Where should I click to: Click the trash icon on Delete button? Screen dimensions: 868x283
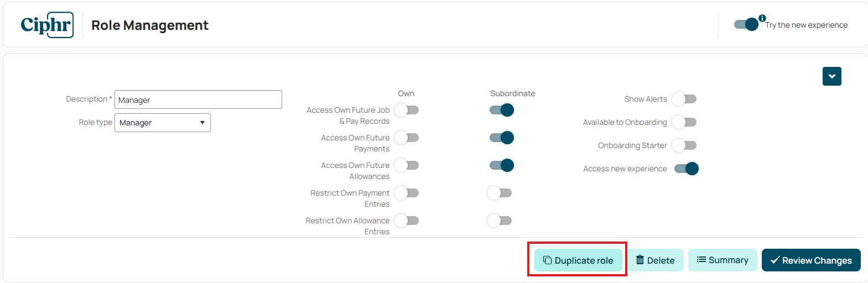(x=640, y=260)
